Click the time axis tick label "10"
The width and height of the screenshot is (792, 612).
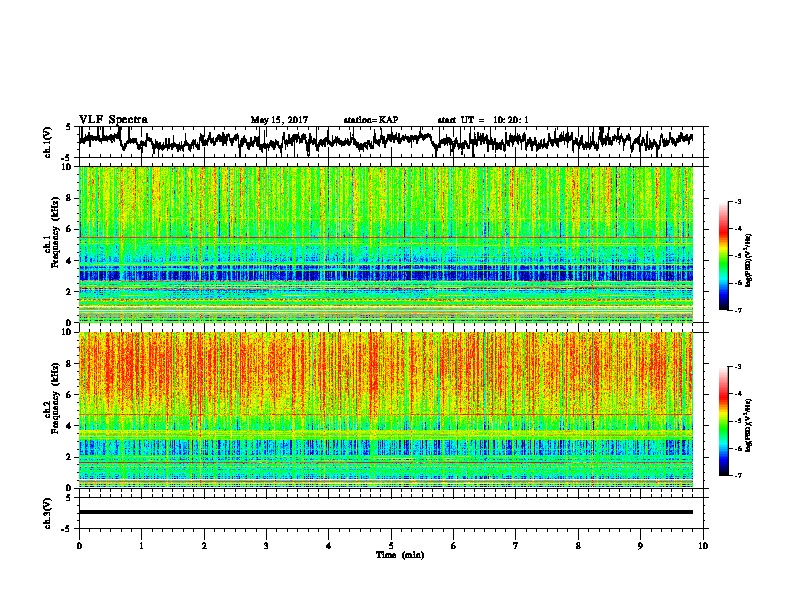click(703, 546)
